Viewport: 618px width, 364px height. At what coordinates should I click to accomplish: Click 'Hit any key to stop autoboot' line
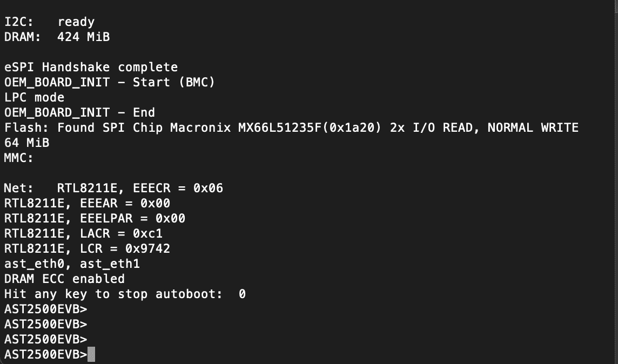[x=125, y=294]
